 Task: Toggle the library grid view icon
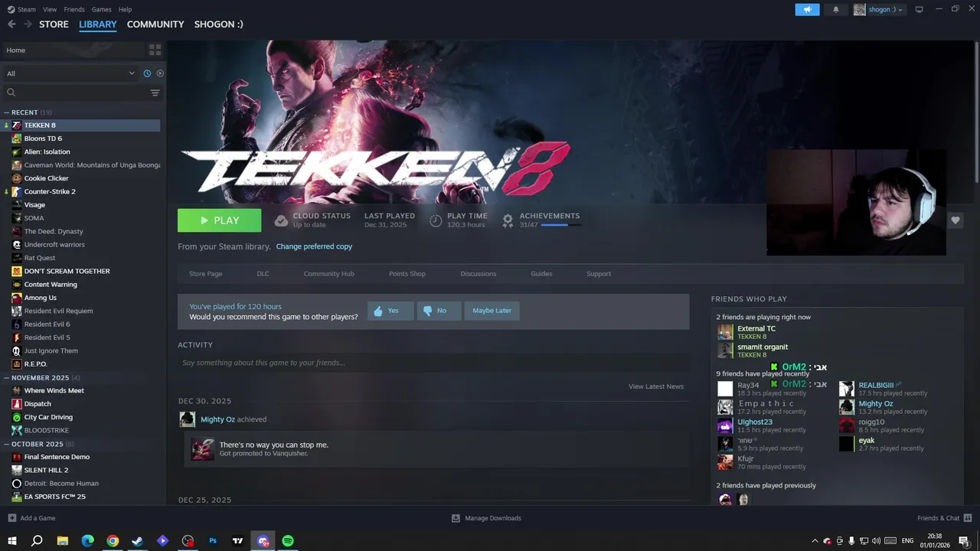click(x=155, y=50)
